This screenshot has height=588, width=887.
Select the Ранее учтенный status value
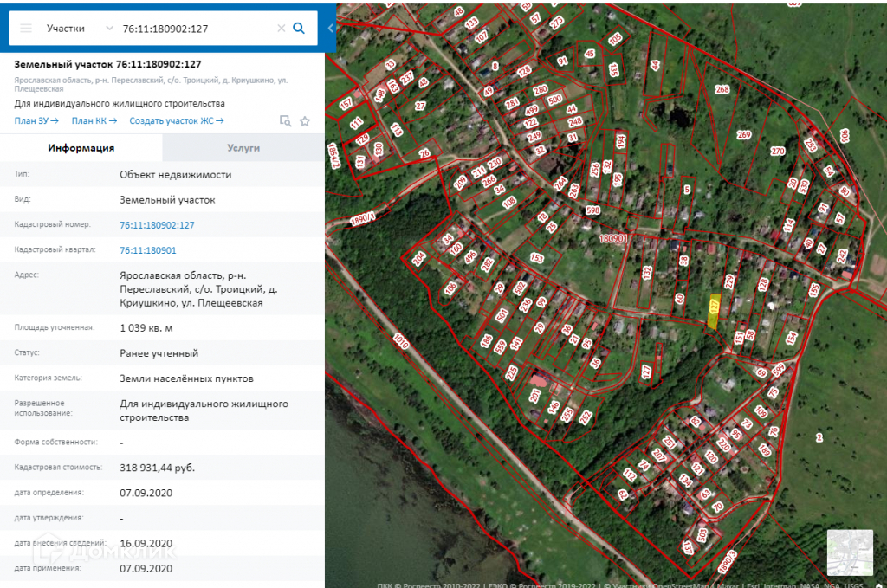pos(159,353)
